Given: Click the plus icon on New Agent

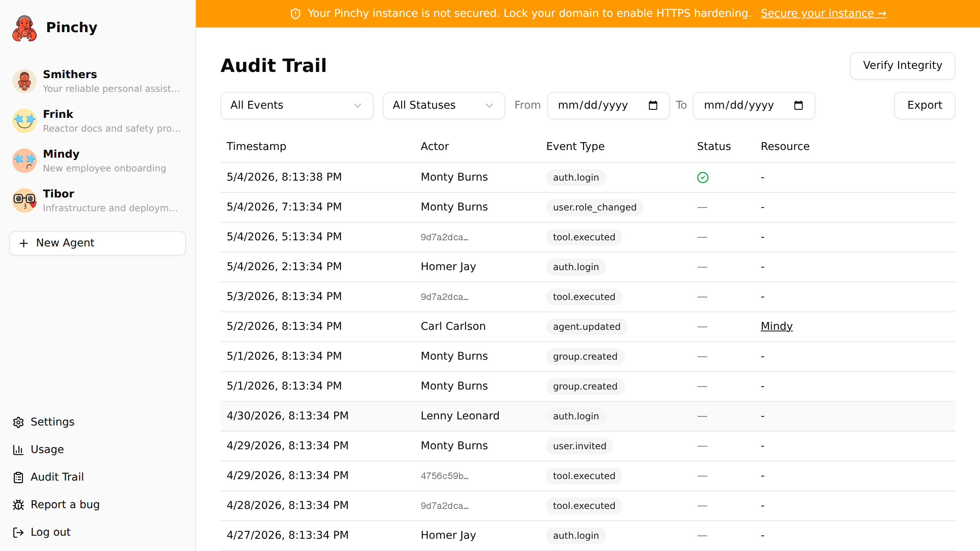Looking at the screenshot, I should (24, 243).
